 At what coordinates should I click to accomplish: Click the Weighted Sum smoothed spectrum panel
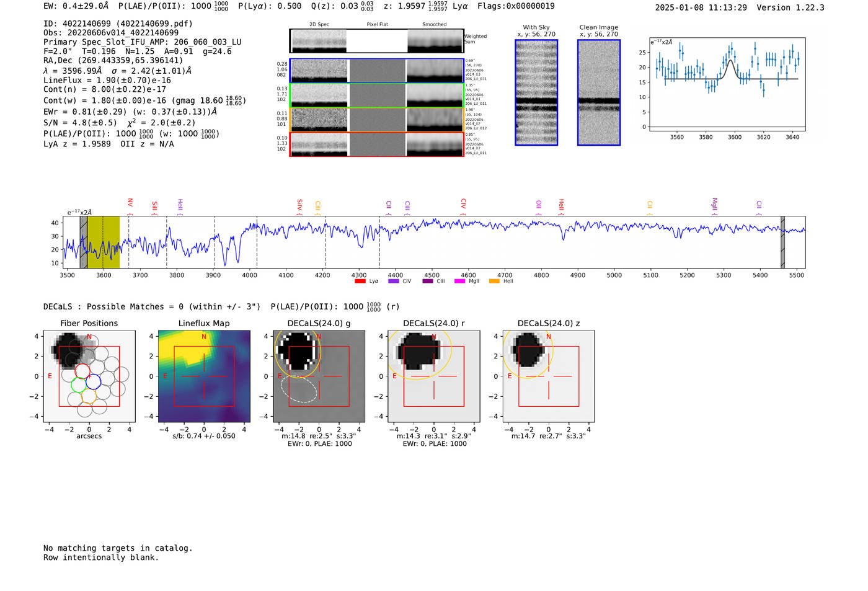click(x=435, y=41)
